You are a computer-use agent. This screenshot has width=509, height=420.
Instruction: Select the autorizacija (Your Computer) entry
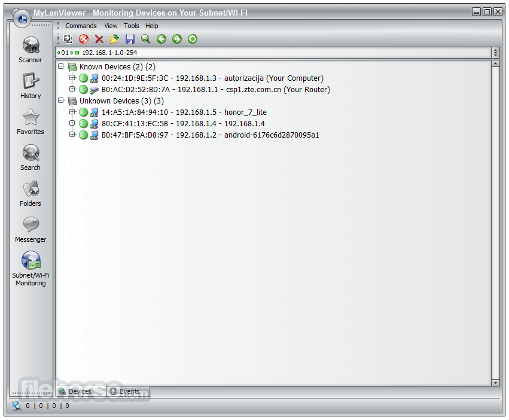coord(212,78)
